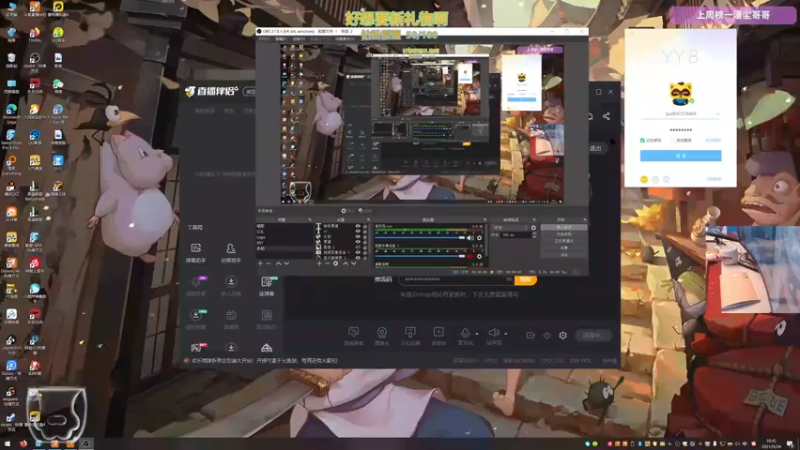This screenshot has width=800, height=450.
Task: Pop out the OBS mixer panel header icon
Action: (x=485, y=220)
